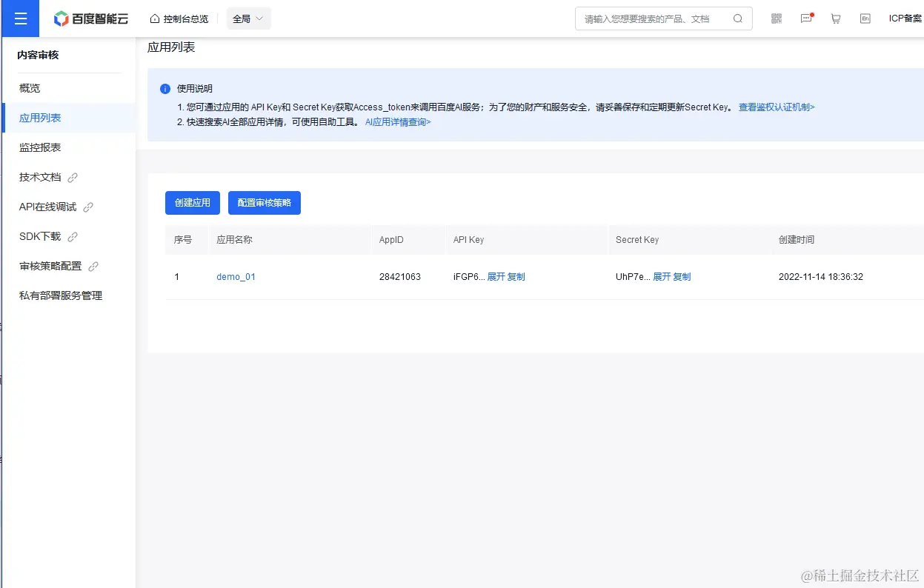Open the hamburger menu icon
924x588 pixels.
(x=21, y=19)
